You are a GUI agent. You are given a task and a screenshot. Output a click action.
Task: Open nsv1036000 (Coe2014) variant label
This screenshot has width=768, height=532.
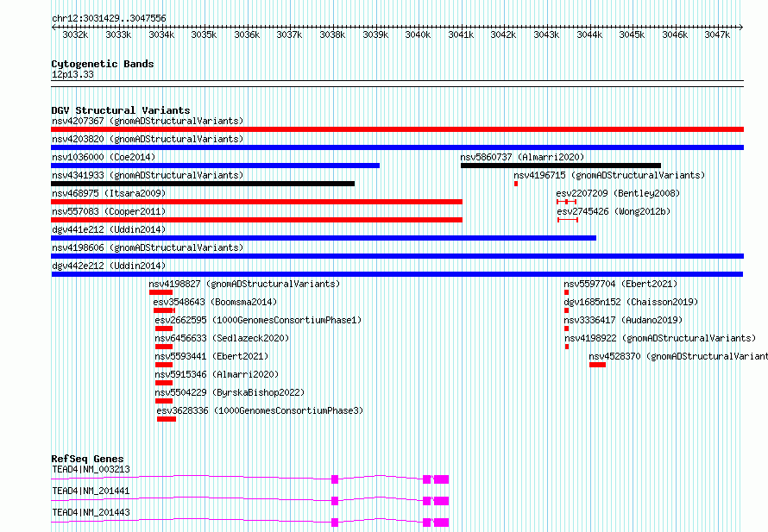104,157
